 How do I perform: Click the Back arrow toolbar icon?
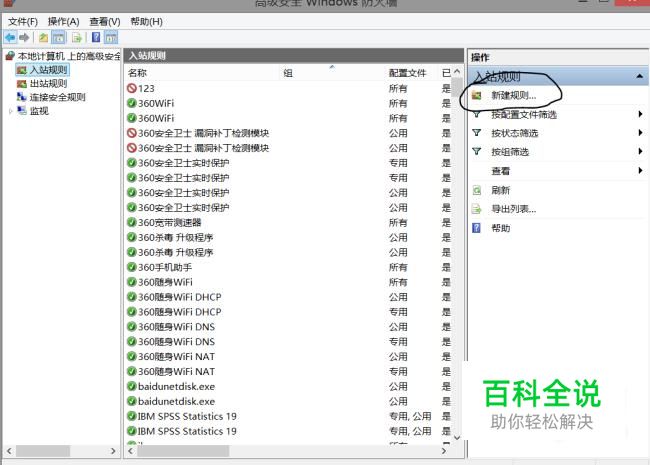pos(10,38)
